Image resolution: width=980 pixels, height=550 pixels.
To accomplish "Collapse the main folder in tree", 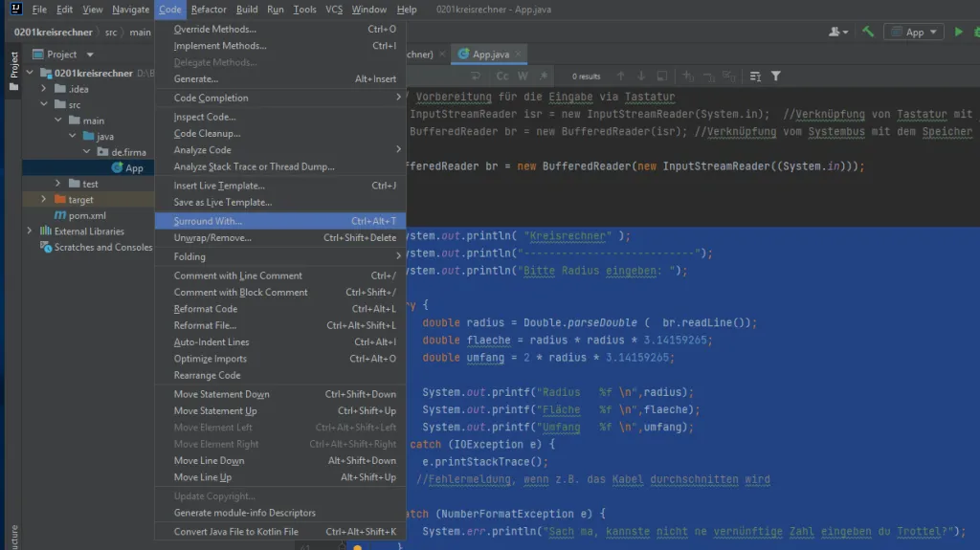I will (58, 120).
